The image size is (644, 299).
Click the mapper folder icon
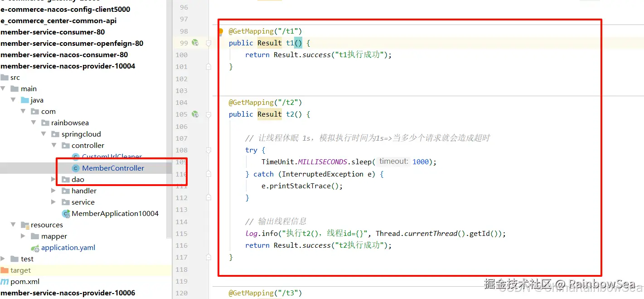pos(35,236)
